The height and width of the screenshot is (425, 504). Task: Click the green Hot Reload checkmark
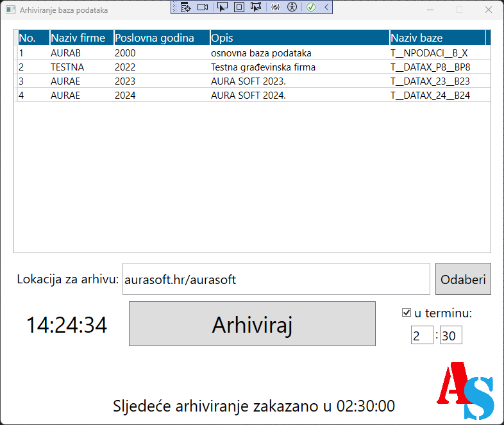coord(310,7)
